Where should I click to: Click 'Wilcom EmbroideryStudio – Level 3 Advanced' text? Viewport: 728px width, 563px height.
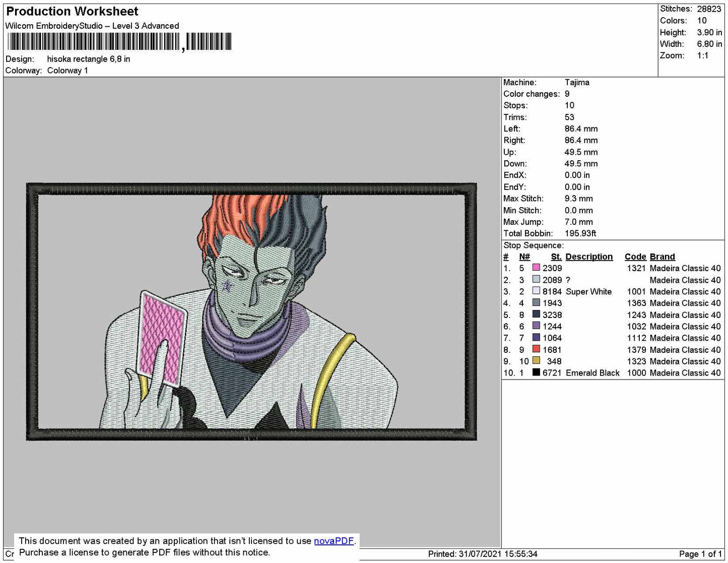(92, 26)
